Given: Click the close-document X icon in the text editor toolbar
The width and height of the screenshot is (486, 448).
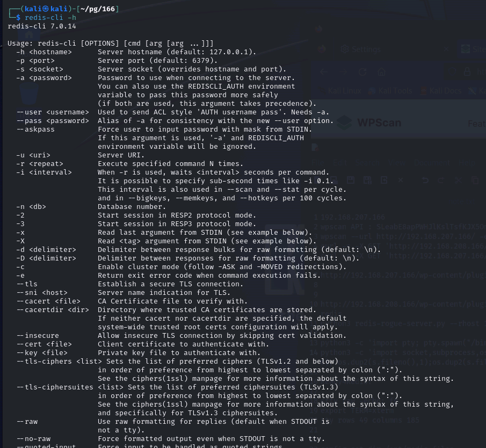Looking at the screenshot, I should click(401, 180).
